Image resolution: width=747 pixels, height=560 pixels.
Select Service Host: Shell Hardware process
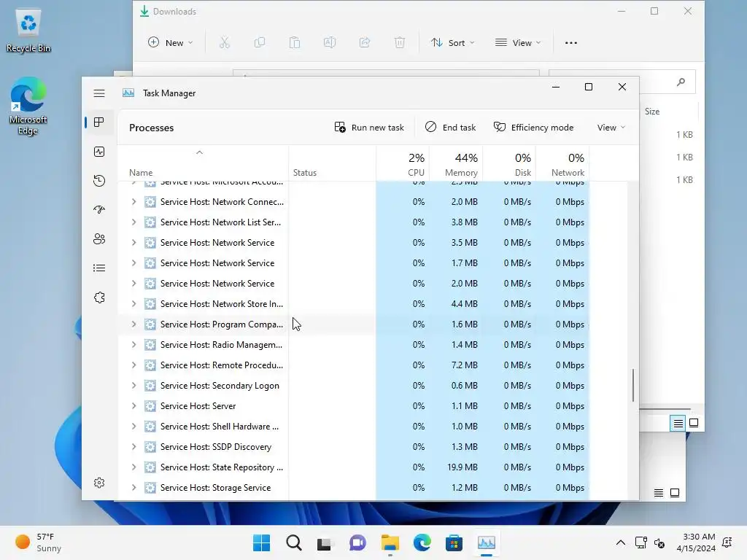pos(354,427)
